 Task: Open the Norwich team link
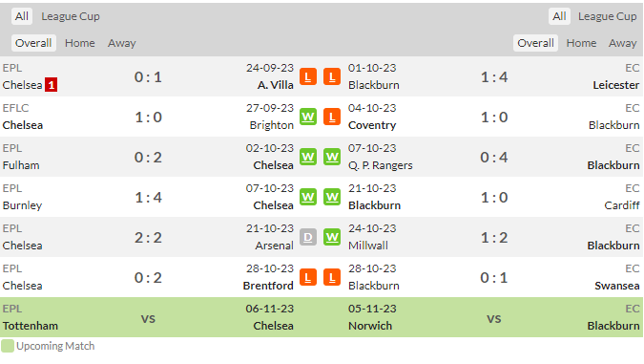(x=370, y=326)
